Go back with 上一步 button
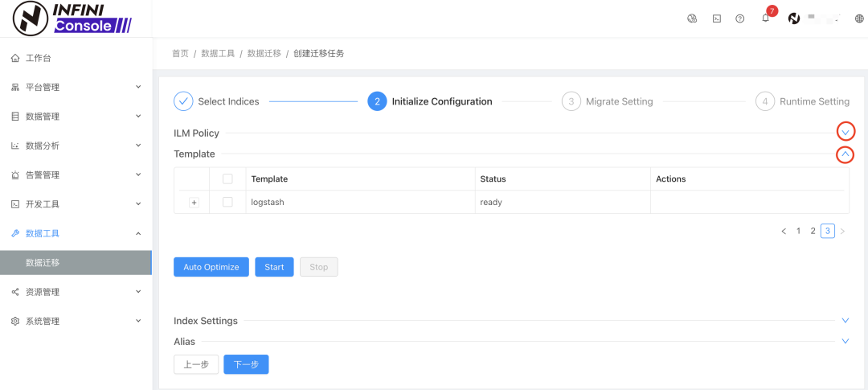The width and height of the screenshot is (868, 390). pos(196,364)
